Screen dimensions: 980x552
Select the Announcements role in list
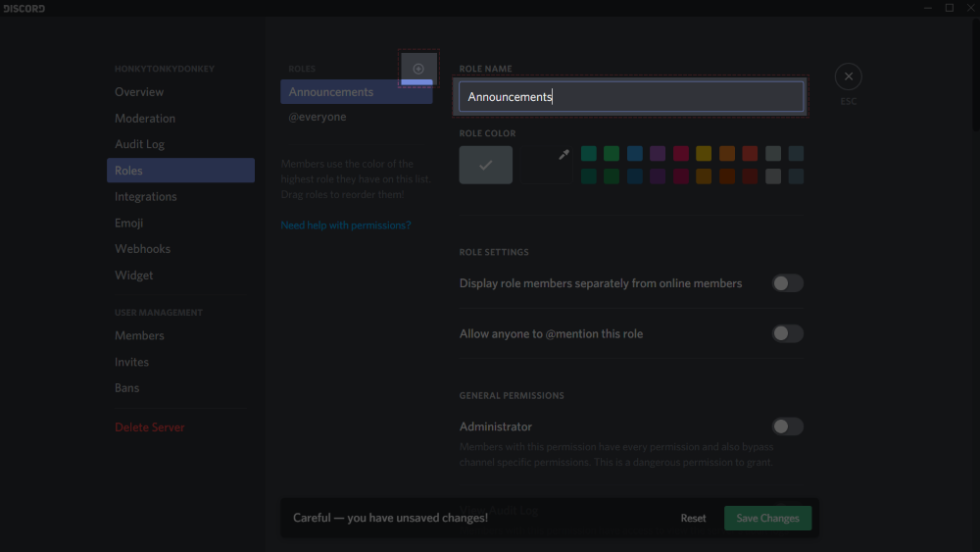(357, 92)
